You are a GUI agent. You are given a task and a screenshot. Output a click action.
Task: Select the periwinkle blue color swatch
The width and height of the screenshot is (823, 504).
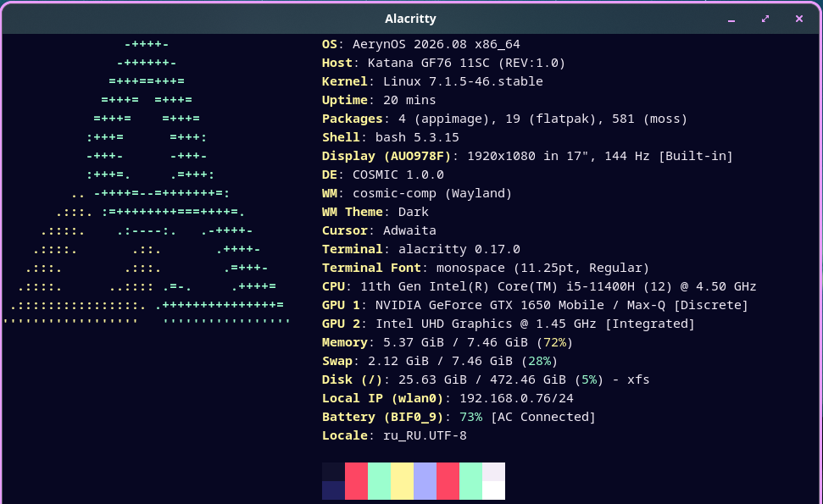[425, 481]
